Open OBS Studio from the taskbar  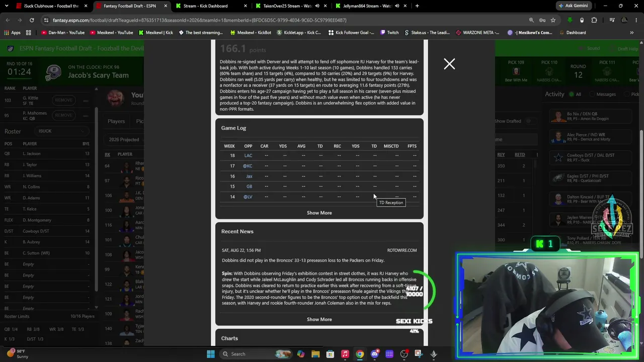pos(404,354)
